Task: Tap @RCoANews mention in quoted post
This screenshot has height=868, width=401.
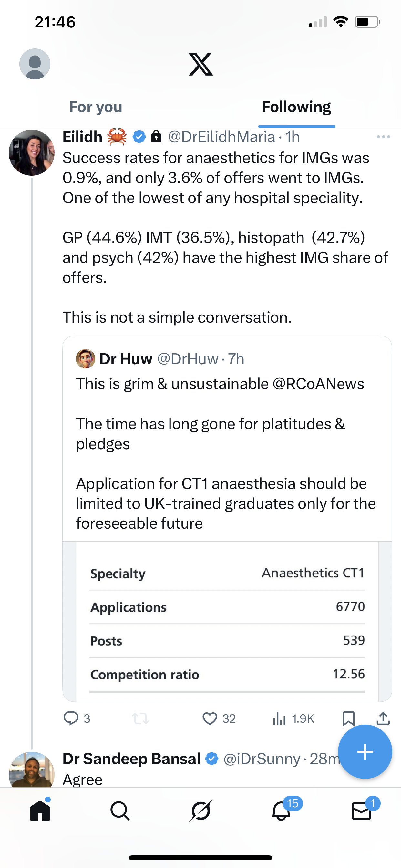Action: point(318,384)
